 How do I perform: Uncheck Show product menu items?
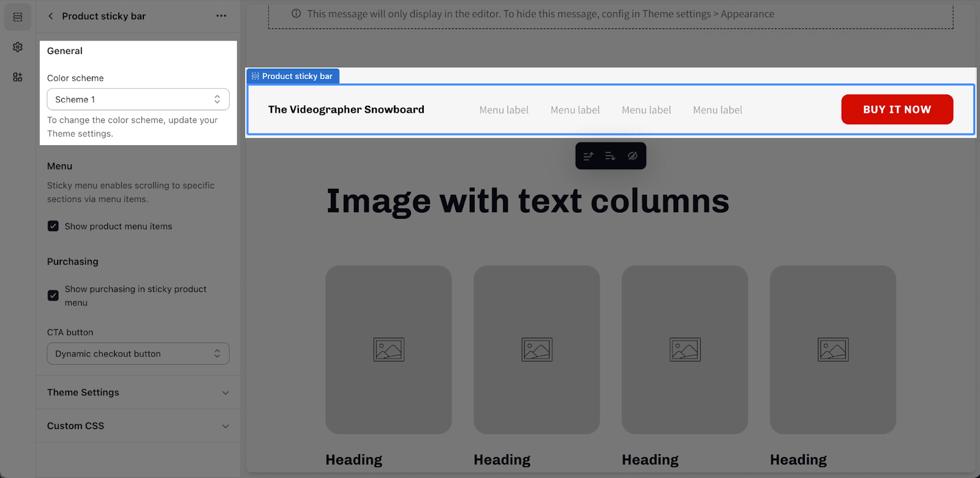click(x=53, y=226)
